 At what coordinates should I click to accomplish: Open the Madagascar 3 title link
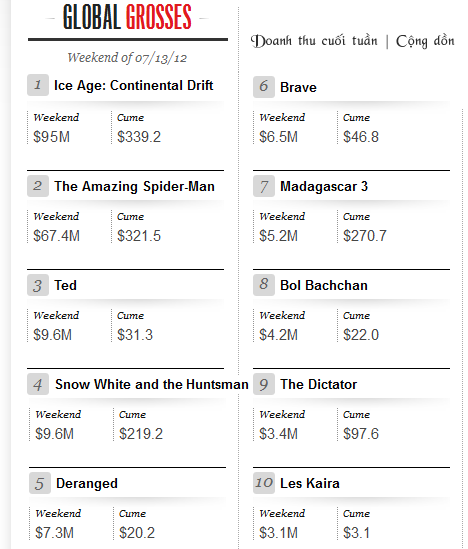click(x=324, y=186)
